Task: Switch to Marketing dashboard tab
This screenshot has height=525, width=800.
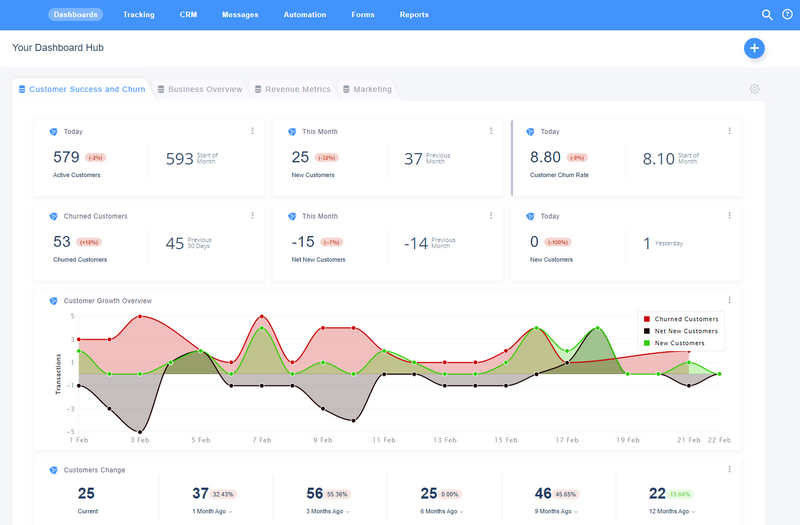Action: pyautogui.click(x=367, y=89)
